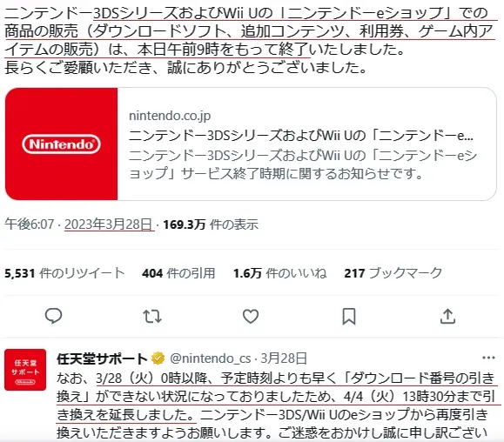504x442 pixels.
Task: View the 1.6万 件のいいね likes list
Action: point(280,273)
